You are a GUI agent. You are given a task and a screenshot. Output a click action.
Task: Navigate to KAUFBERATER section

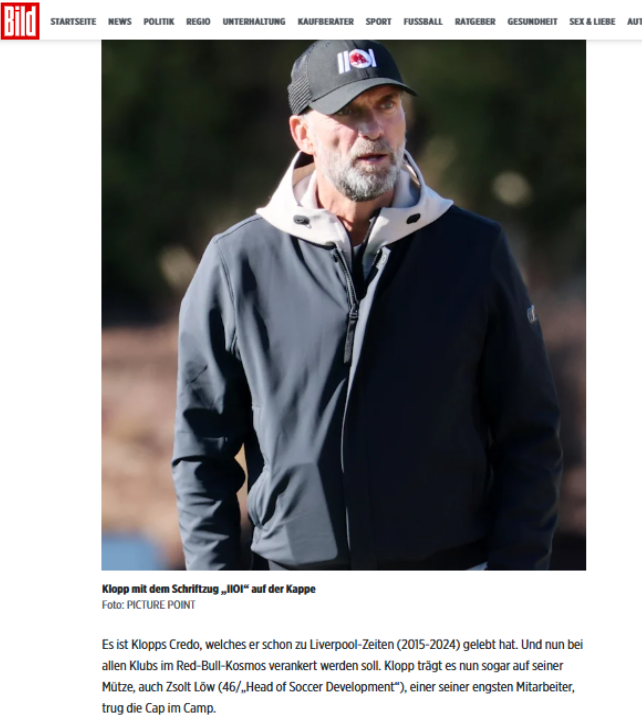click(x=326, y=22)
